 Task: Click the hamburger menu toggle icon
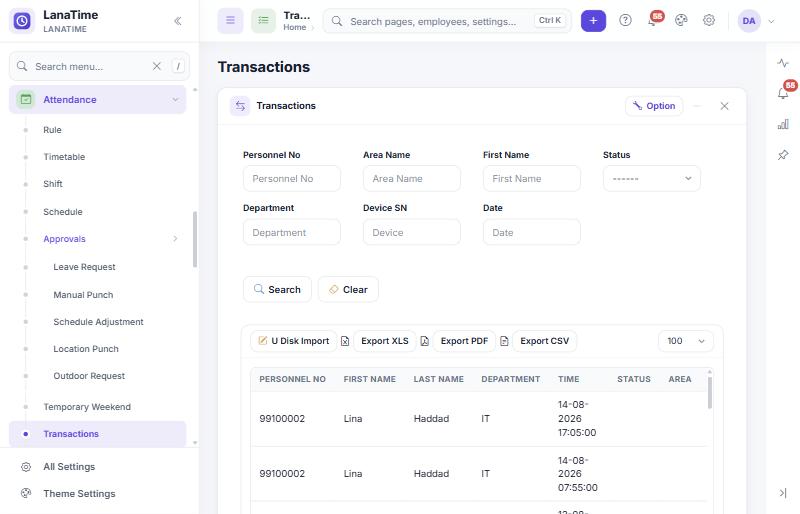pyautogui.click(x=231, y=21)
